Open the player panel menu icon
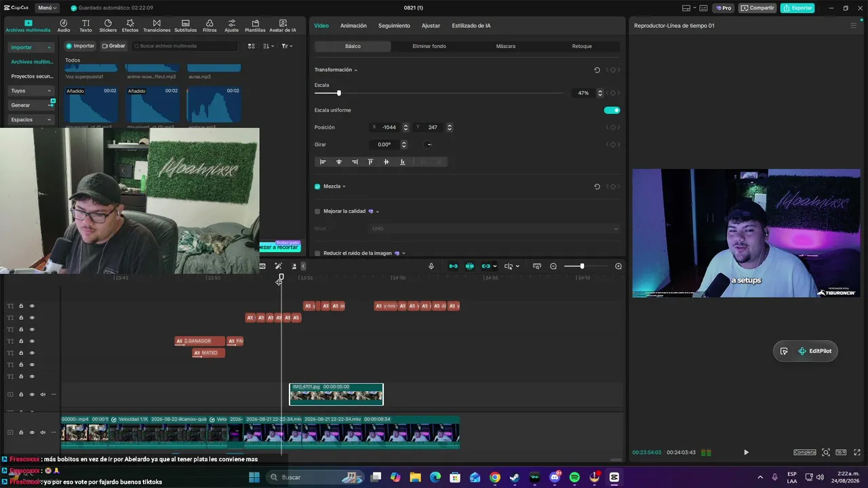The image size is (868, 488). point(853,26)
